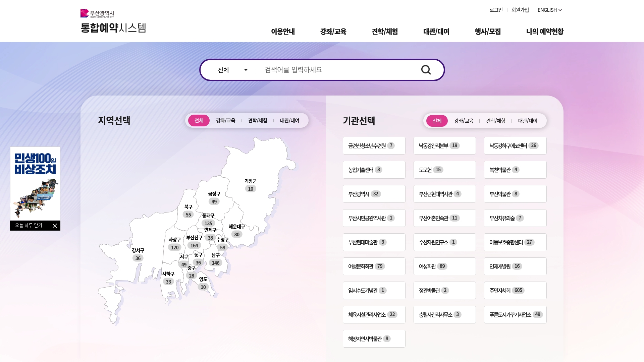Open 푸른도시가꾸기사업소 institution

[x=515, y=314]
